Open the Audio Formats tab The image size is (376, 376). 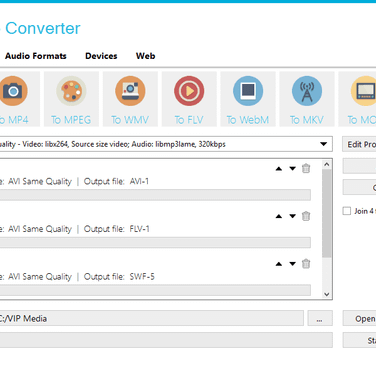tap(36, 56)
